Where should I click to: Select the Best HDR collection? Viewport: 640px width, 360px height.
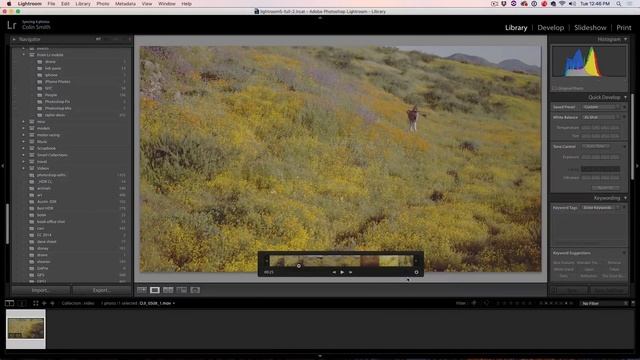point(45,208)
